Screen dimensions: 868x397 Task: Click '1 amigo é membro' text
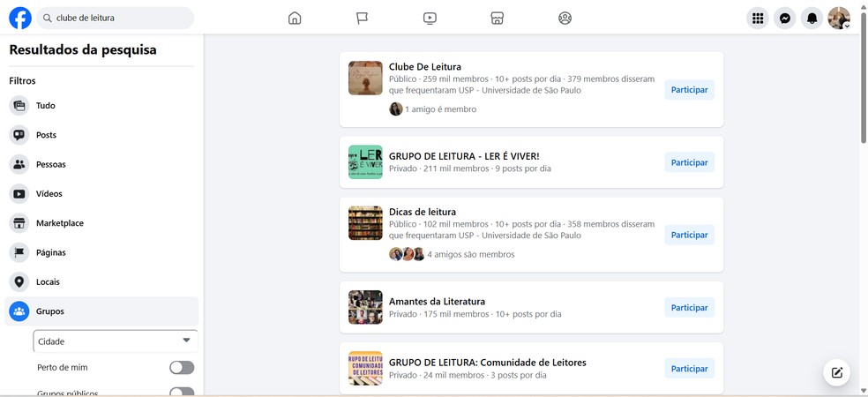pyautogui.click(x=441, y=109)
